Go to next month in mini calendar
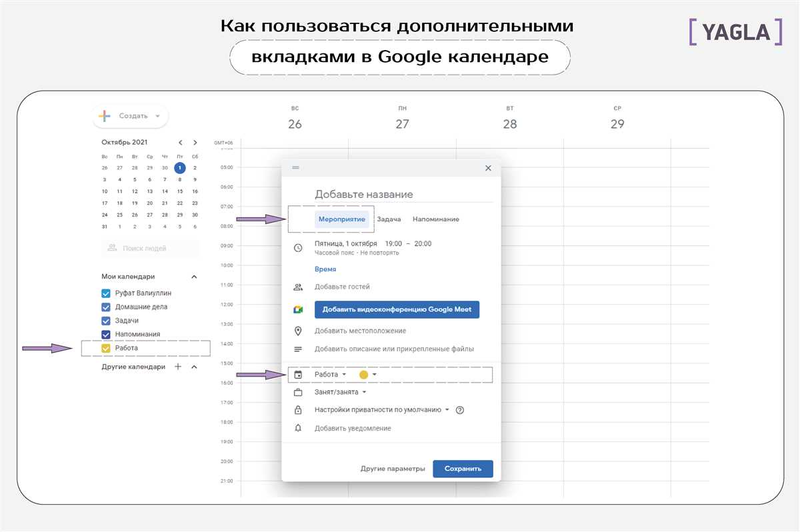This screenshot has width=800, height=532. 195,142
